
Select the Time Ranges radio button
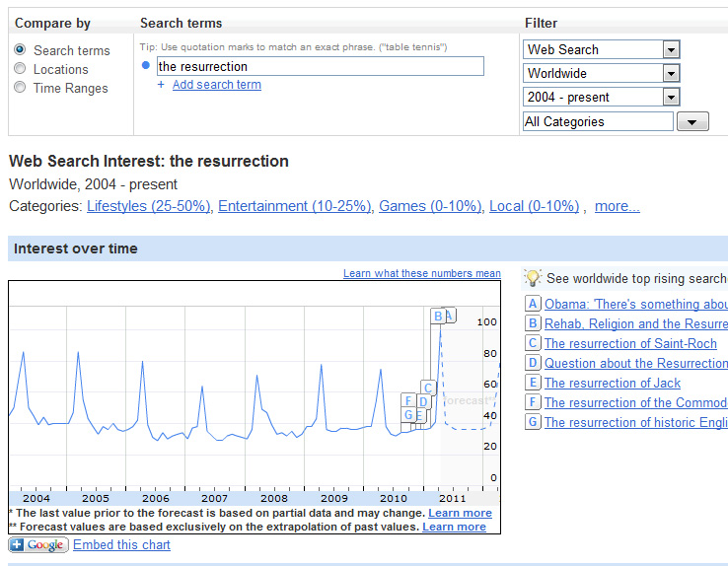20,88
